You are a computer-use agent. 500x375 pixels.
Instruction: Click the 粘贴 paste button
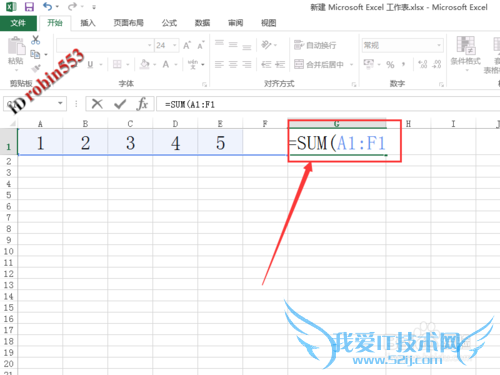[16, 51]
